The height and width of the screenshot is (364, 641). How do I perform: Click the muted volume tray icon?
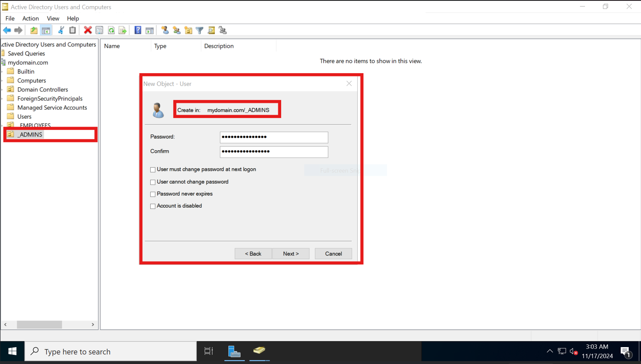pos(573,351)
